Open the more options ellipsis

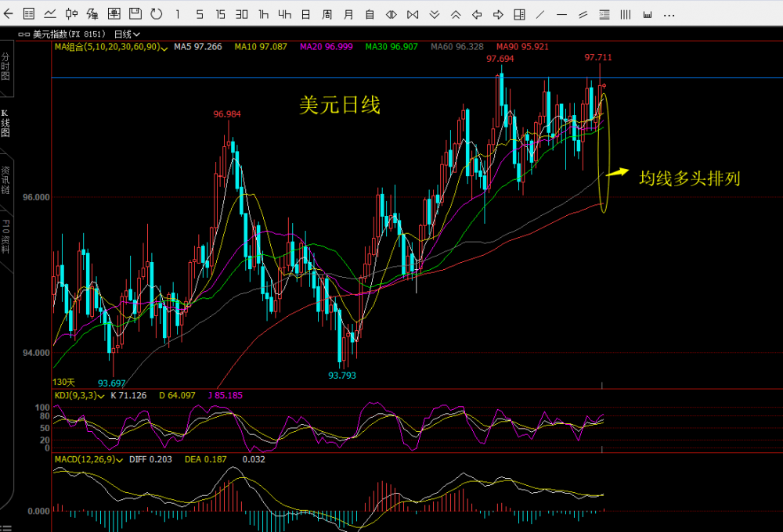click(669, 16)
